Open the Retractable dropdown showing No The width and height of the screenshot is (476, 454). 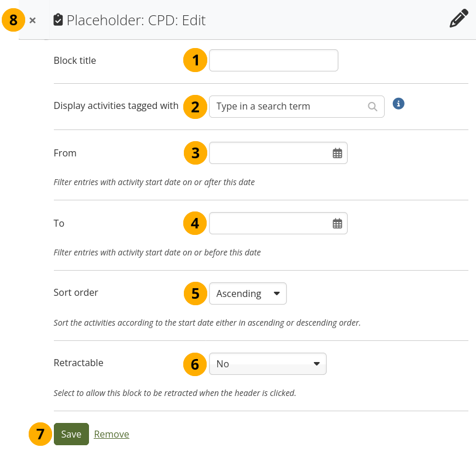coord(268,364)
